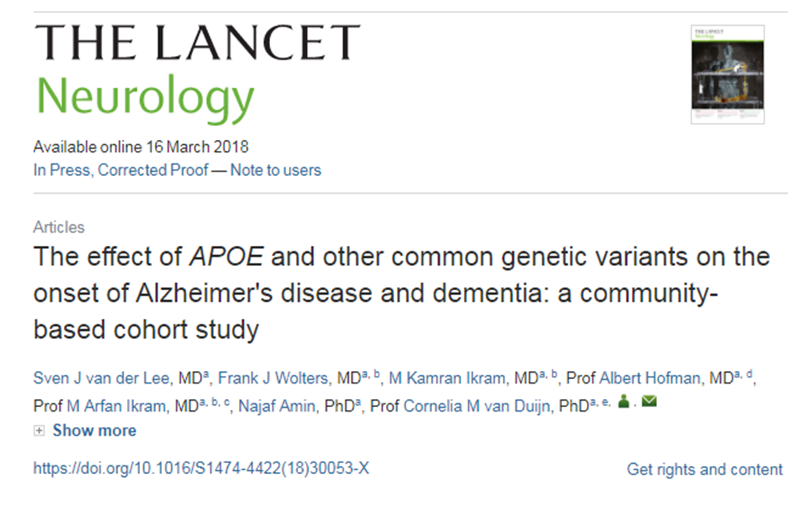Click Prof M Arfan Ikram

point(114,403)
